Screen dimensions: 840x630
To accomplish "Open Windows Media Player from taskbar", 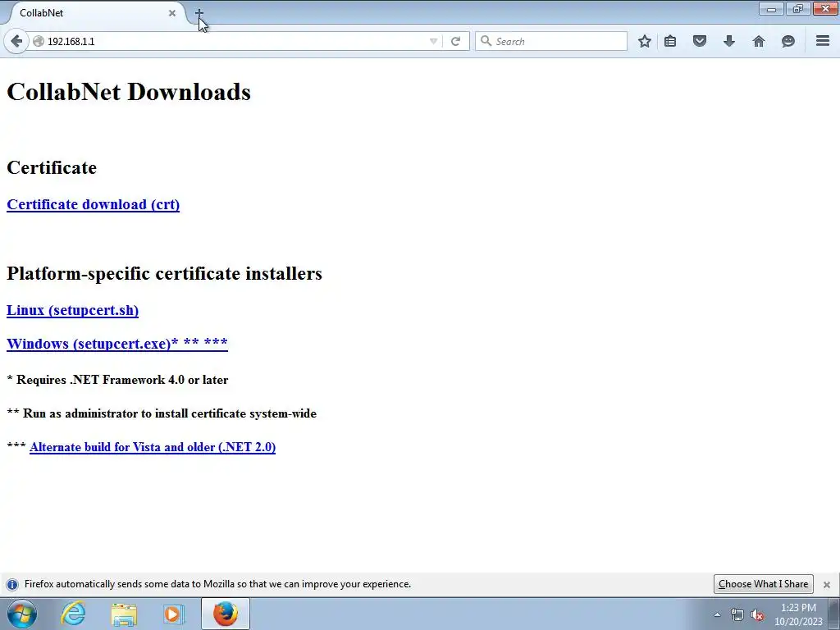I will (x=173, y=614).
